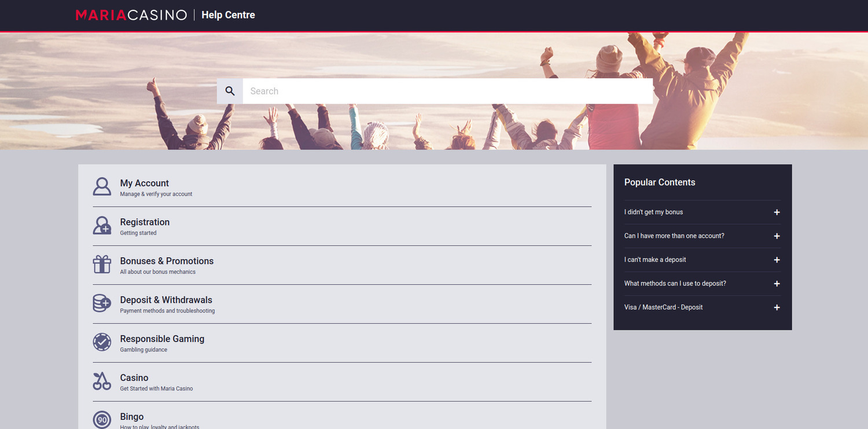Viewport: 868px width, 429px height.
Task: Click the My Account person icon
Action: (x=102, y=186)
